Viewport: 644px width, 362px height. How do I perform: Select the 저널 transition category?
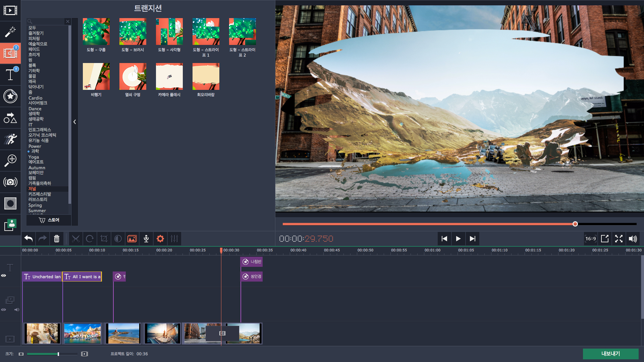[x=32, y=189]
